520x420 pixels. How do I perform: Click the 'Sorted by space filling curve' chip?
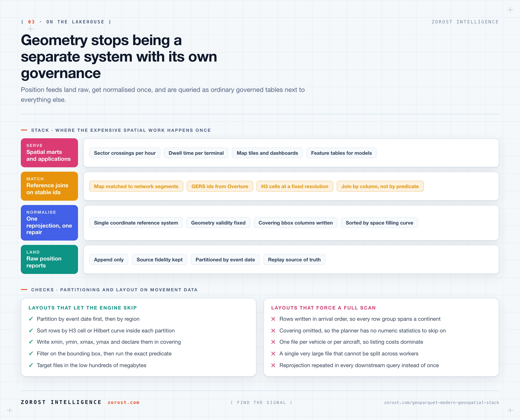(x=379, y=223)
